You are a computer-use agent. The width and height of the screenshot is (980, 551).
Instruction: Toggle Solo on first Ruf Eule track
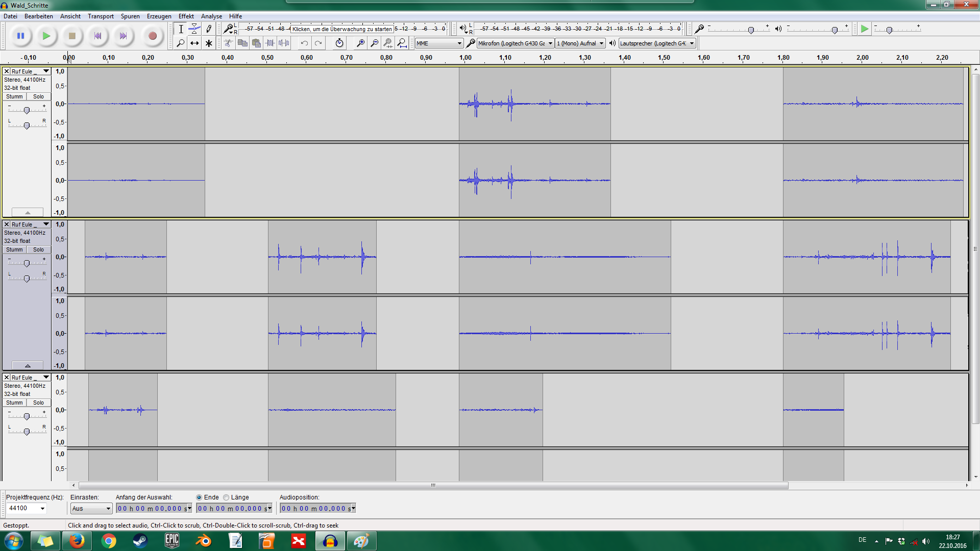coord(38,96)
